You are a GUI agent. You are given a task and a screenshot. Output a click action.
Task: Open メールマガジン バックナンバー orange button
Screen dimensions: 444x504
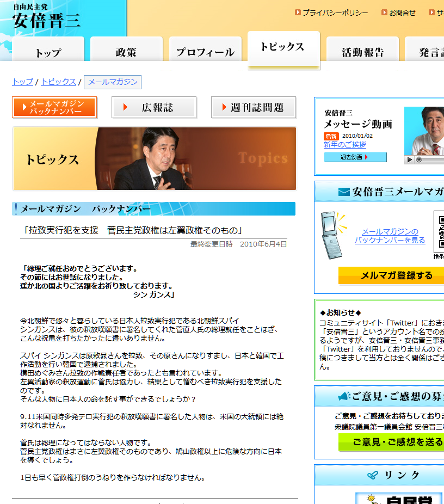pos(54,107)
